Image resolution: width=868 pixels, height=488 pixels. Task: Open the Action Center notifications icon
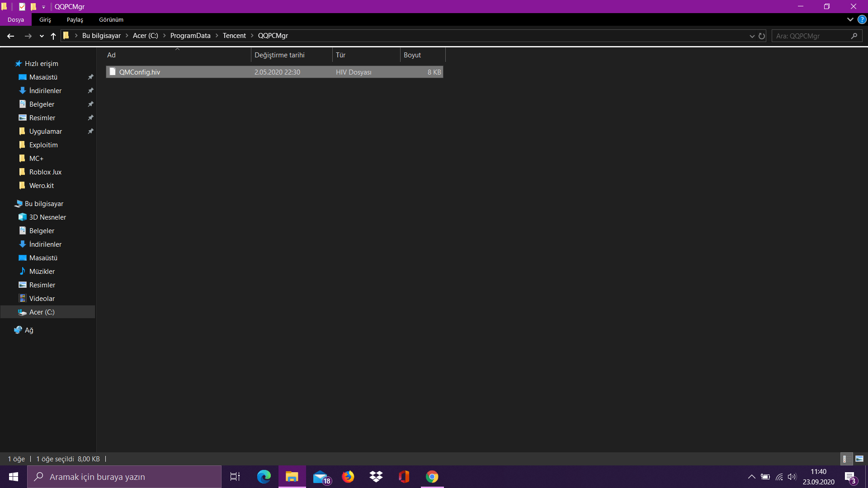pyautogui.click(x=850, y=477)
